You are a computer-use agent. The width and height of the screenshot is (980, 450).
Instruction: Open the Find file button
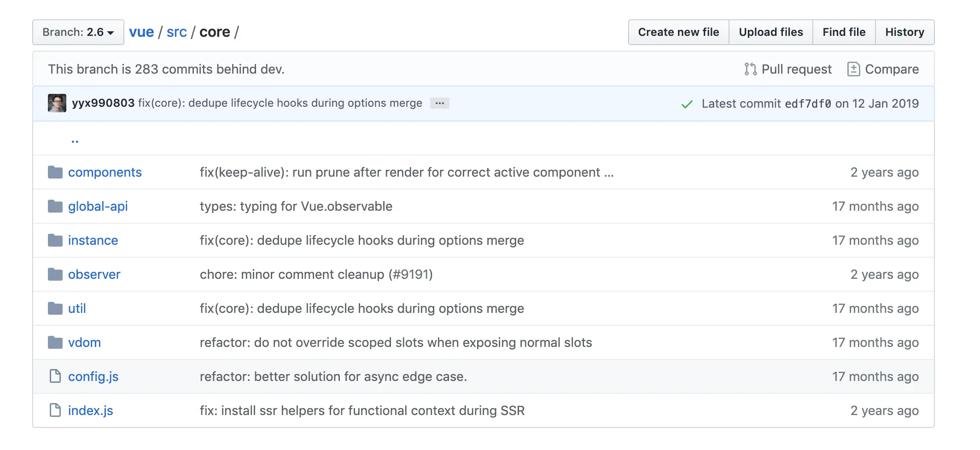(x=844, y=32)
